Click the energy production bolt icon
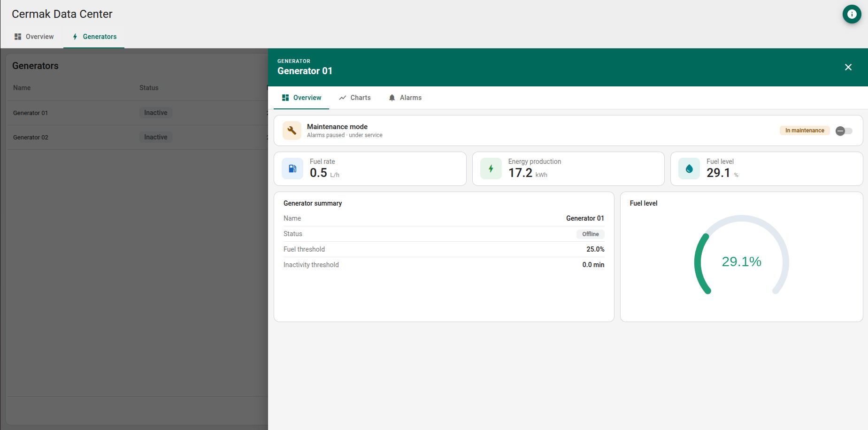The image size is (868, 430). (491, 169)
